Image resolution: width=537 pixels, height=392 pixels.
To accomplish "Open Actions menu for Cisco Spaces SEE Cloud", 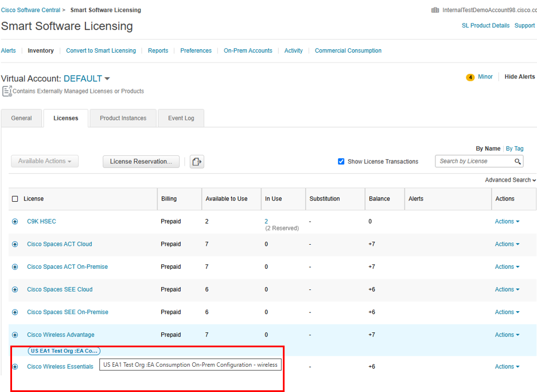I will [x=507, y=289].
